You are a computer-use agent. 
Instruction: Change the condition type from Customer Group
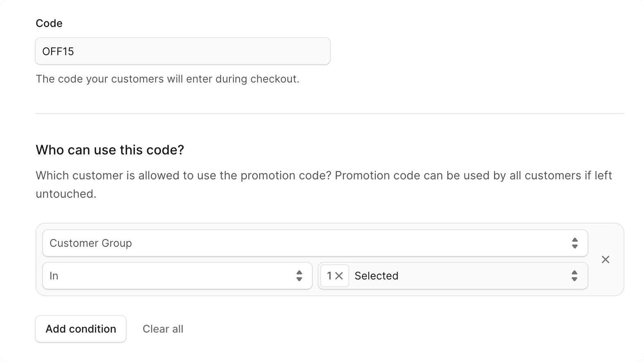pos(315,243)
